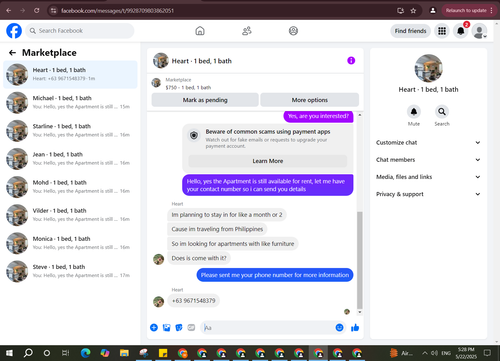Click Find friends button

click(x=410, y=31)
